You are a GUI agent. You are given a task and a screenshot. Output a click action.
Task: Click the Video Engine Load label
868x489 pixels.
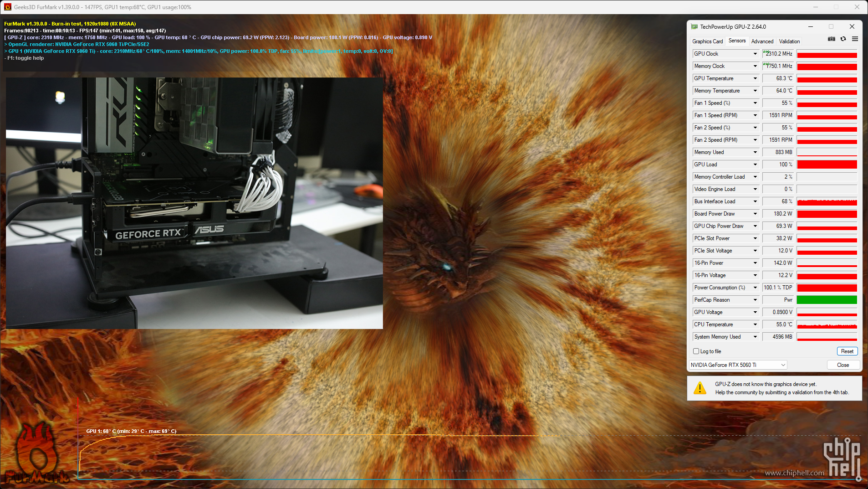715,189
